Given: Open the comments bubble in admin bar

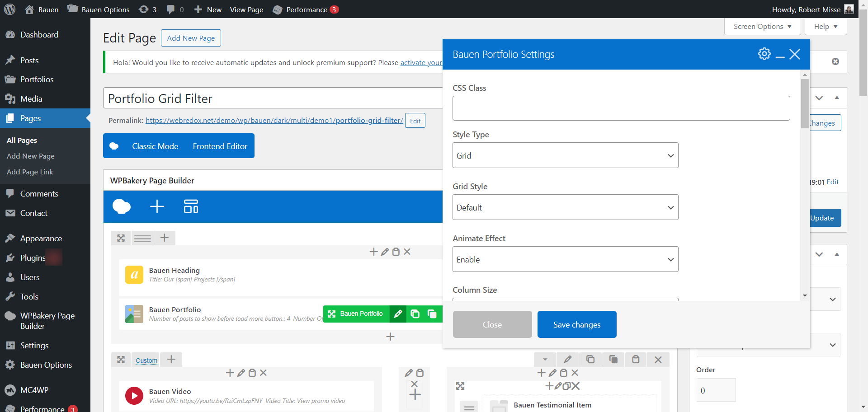Looking at the screenshot, I should (175, 9).
